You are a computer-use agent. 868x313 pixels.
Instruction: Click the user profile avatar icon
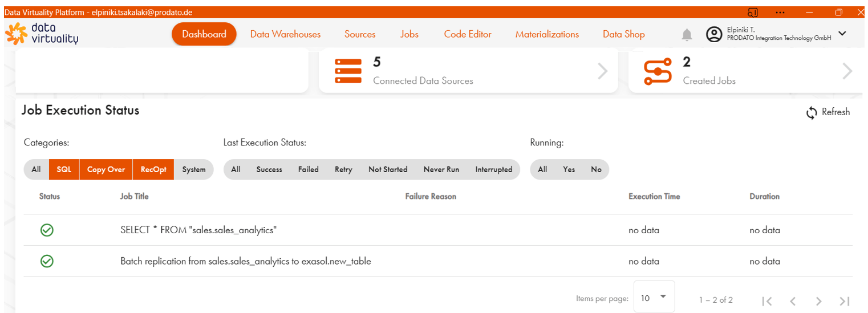coord(713,34)
